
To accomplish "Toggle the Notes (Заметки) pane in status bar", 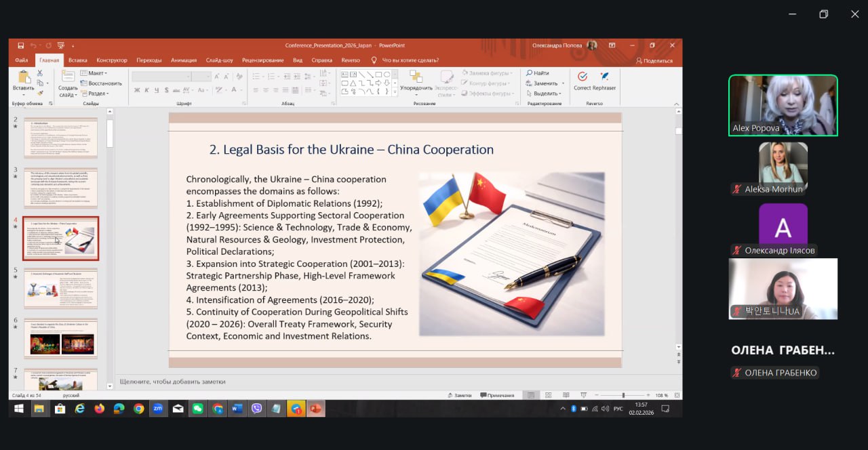I will (x=459, y=395).
